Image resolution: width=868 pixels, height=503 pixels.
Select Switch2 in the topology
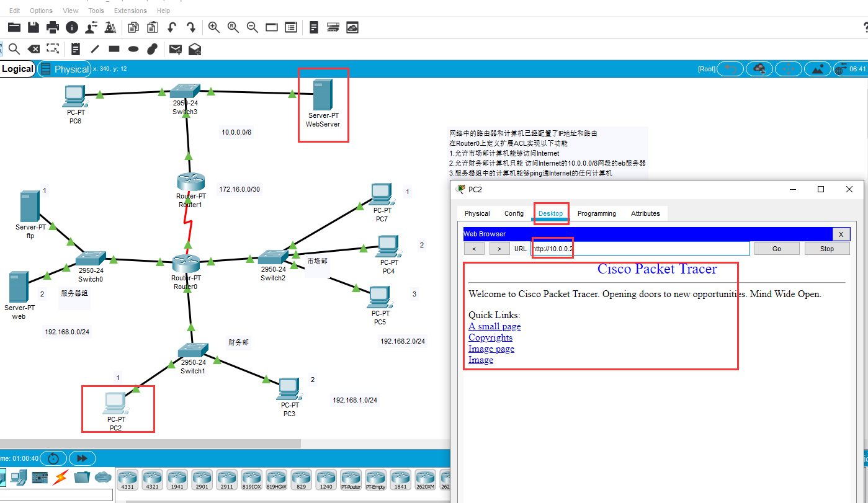click(272, 257)
